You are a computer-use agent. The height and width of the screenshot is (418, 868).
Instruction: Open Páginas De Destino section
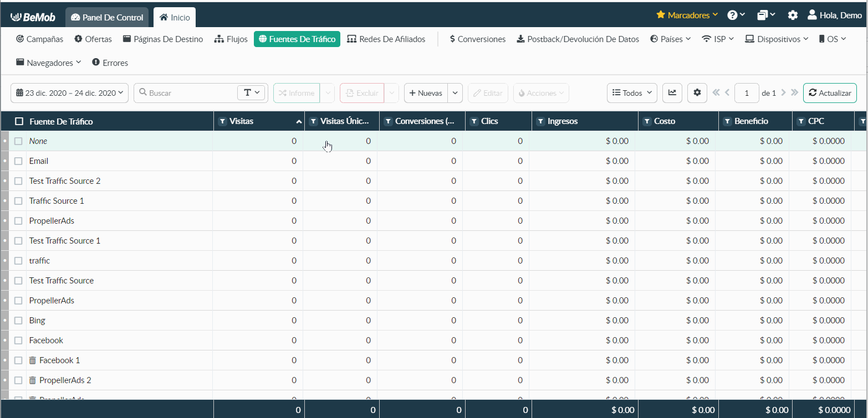[x=163, y=39]
